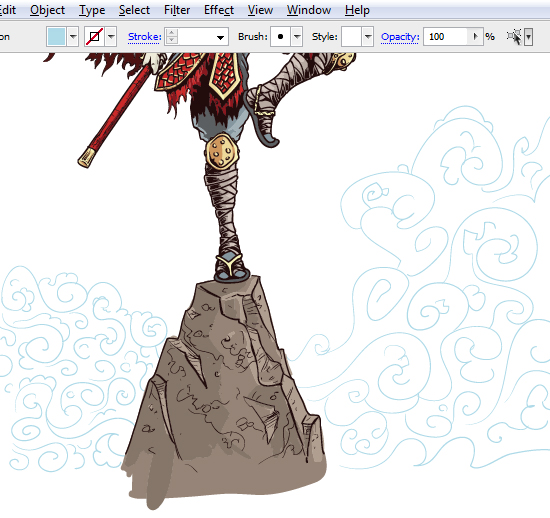The width and height of the screenshot is (550, 518).
Task: Open the Brush picker dropdown arrow
Action: [x=297, y=36]
